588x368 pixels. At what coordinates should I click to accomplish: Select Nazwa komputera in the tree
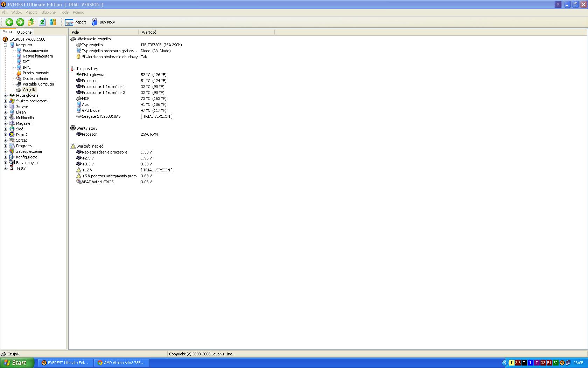(38, 56)
